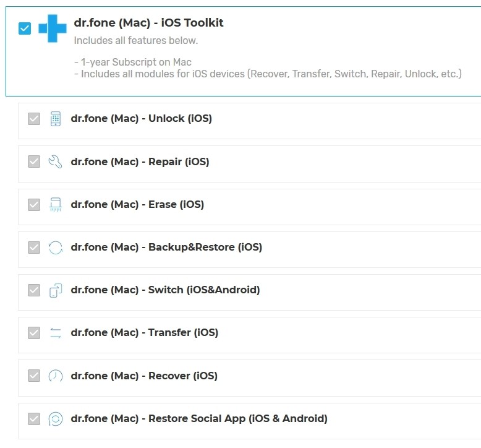The height and width of the screenshot is (448, 481).
Task: Select the dr.fone (Mac) - iOS Toolkit title
Action: 148,23
